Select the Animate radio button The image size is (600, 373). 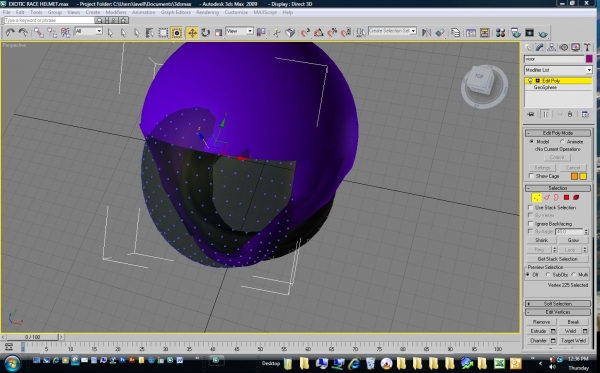(562, 142)
